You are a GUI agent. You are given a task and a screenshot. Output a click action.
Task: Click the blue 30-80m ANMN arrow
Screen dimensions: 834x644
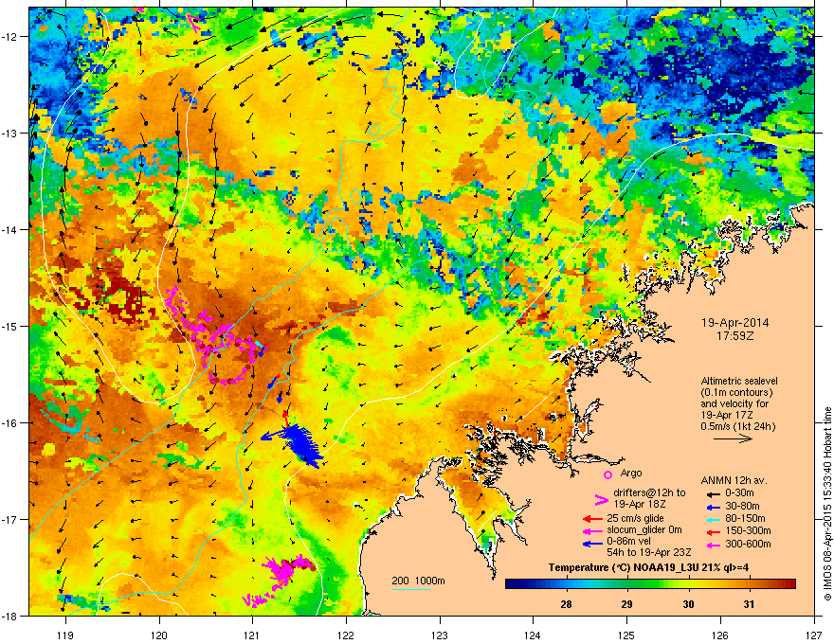click(x=712, y=507)
